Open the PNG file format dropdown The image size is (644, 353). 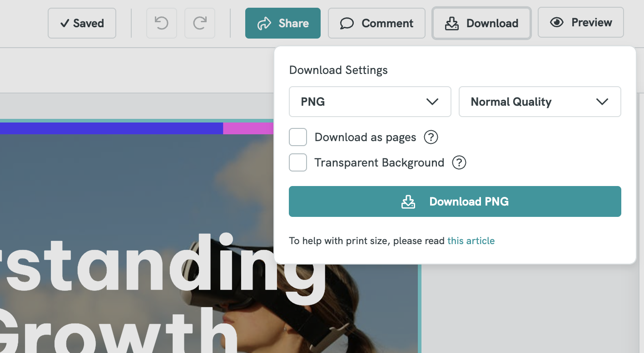point(370,102)
